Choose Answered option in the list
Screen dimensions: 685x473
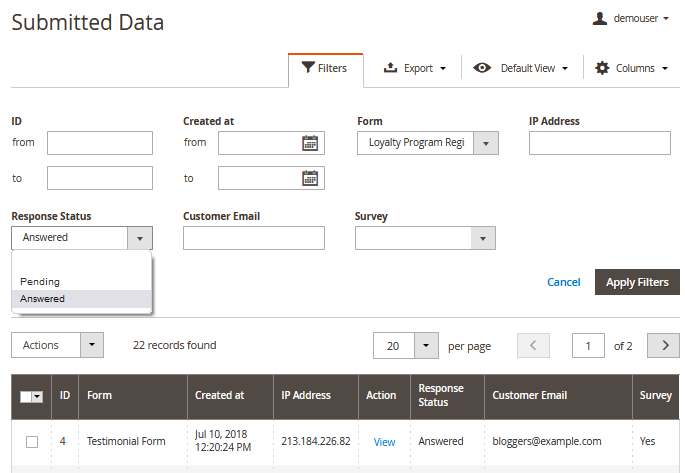[x=42, y=299]
